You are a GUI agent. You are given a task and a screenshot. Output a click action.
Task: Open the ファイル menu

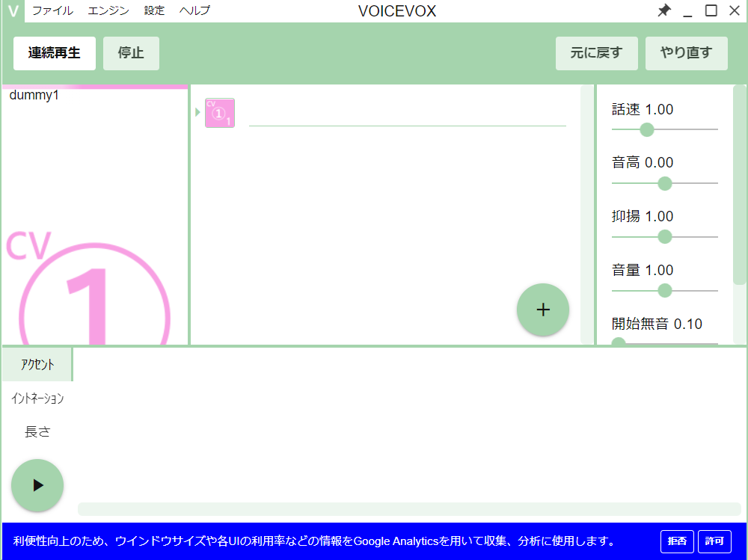(52, 10)
